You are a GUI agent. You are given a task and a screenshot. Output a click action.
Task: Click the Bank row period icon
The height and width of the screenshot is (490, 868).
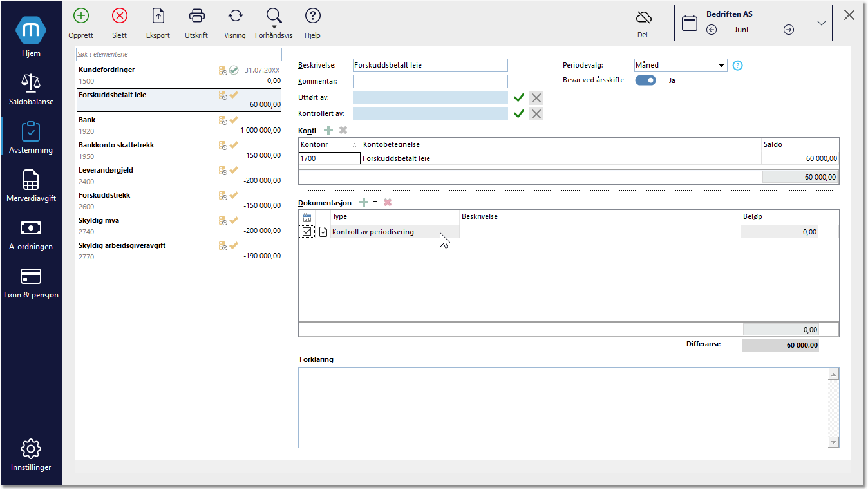click(223, 120)
